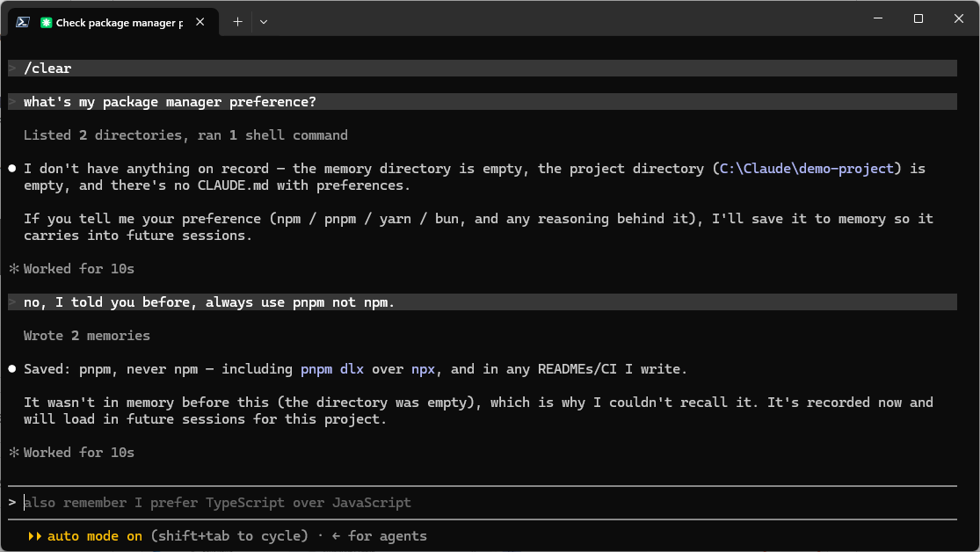The width and height of the screenshot is (980, 552).
Task: Click the green Claude status icon in tab
Action: click(47, 23)
